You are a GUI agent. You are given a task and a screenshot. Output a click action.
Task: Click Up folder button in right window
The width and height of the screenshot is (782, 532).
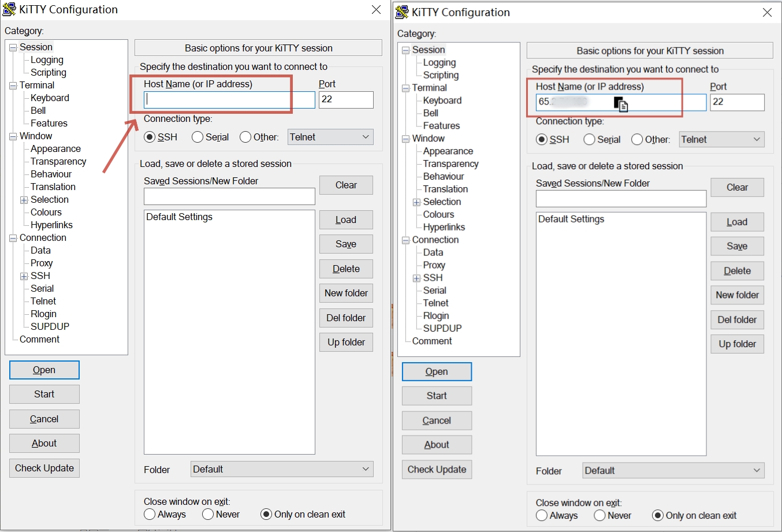click(x=737, y=344)
